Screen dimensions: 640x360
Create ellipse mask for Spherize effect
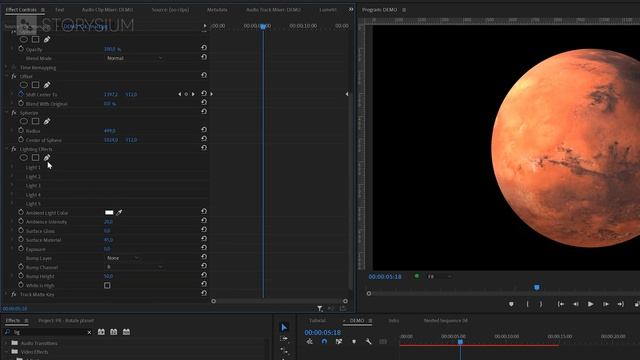pos(24,121)
